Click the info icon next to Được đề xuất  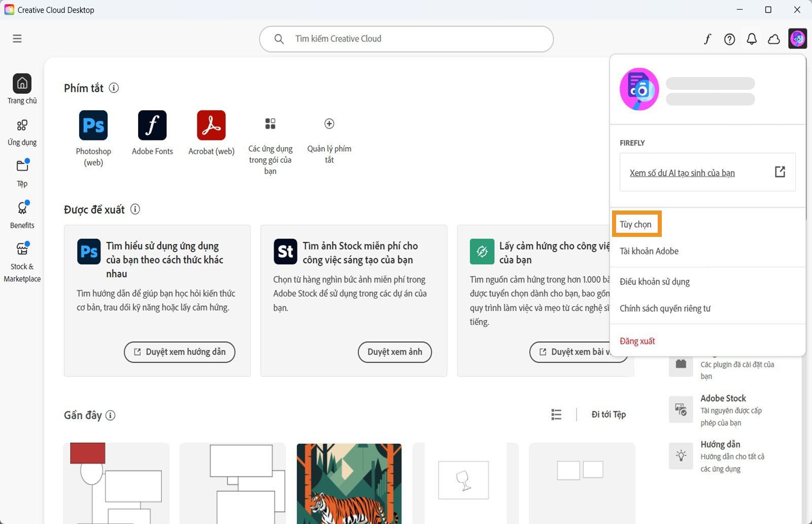pos(135,209)
